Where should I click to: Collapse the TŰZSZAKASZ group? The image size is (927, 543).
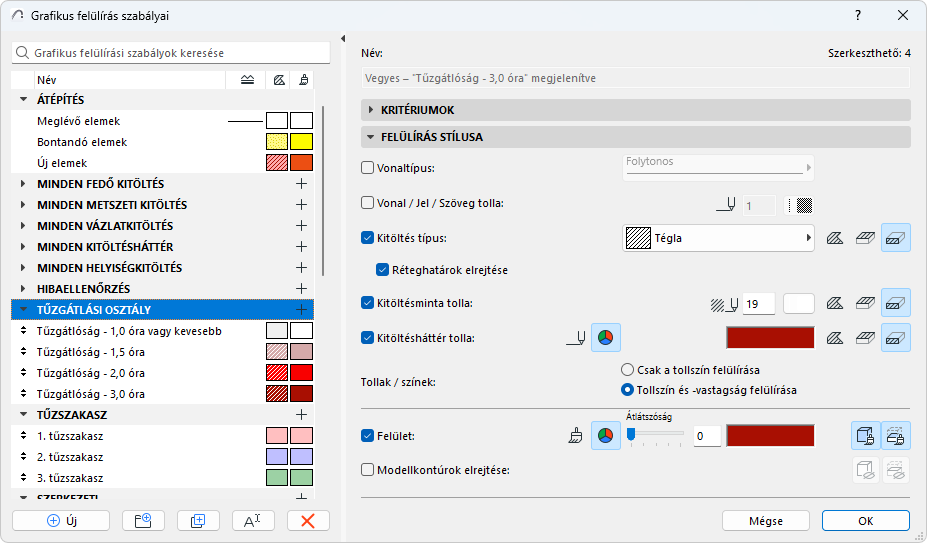(24, 415)
